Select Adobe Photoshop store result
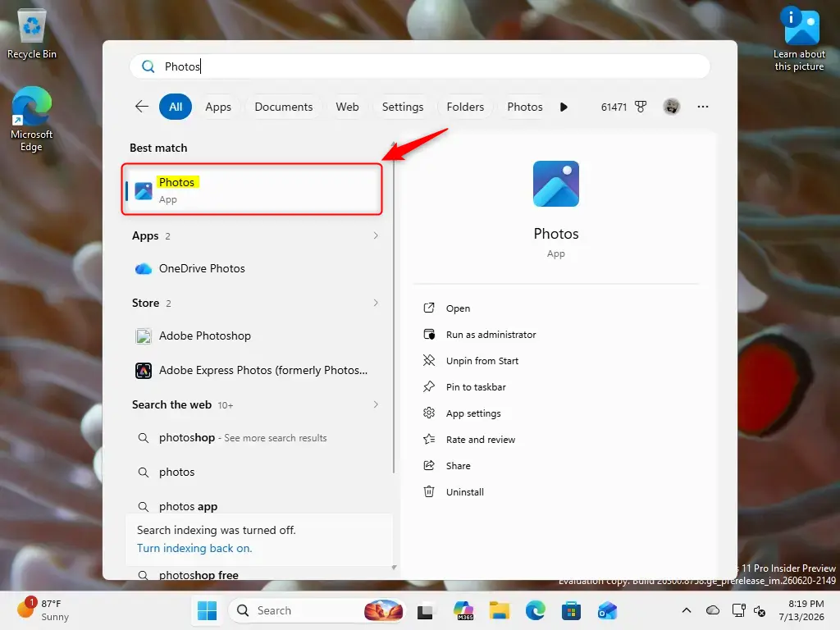Viewport: 840px width, 630px height. click(x=254, y=336)
